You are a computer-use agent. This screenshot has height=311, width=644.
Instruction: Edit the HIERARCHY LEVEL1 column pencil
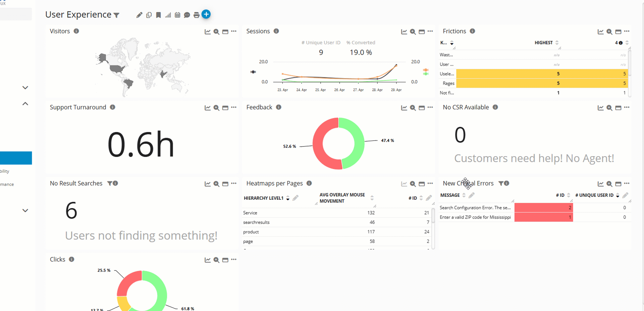(296, 198)
